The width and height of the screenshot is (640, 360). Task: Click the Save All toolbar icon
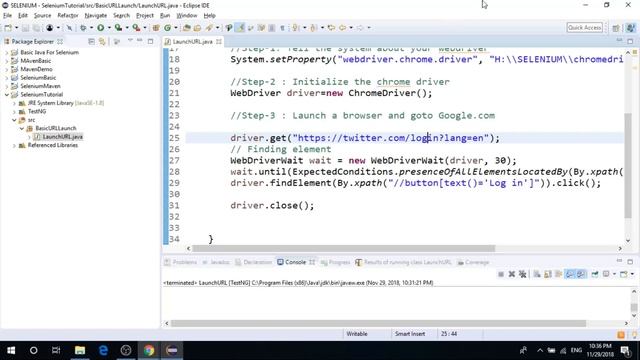point(36,28)
